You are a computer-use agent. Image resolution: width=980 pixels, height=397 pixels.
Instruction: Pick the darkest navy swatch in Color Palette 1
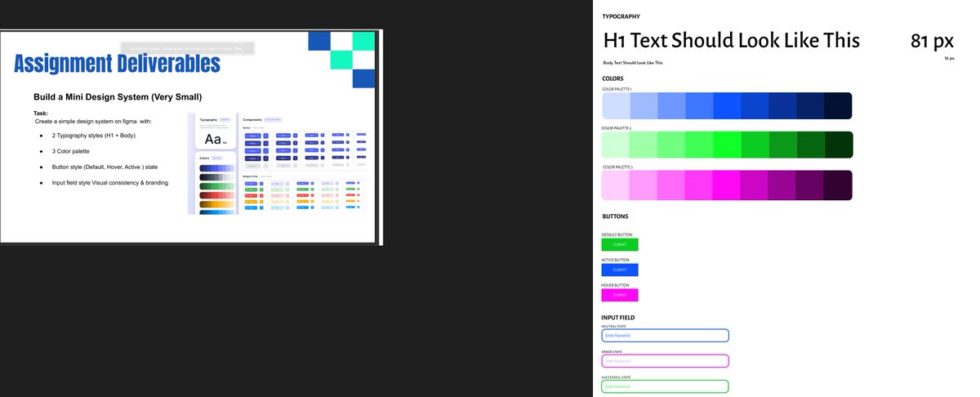coord(838,106)
